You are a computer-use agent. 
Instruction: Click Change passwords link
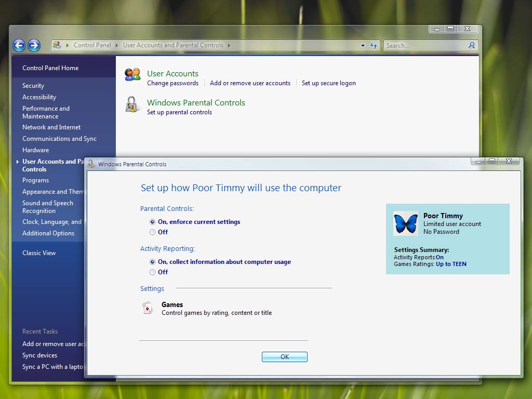[172, 83]
